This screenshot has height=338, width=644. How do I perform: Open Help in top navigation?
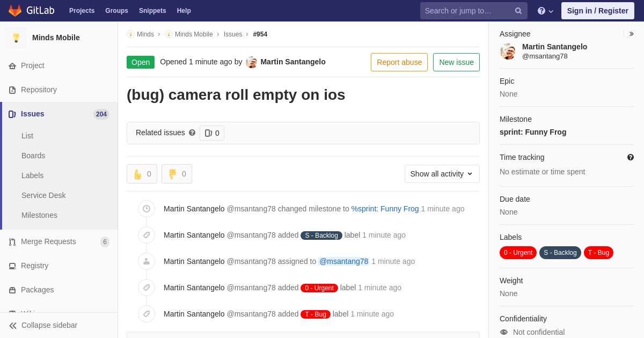point(184,11)
